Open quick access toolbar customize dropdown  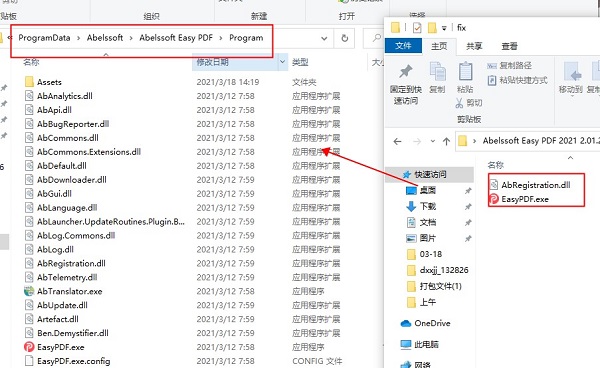(x=444, y=28)
